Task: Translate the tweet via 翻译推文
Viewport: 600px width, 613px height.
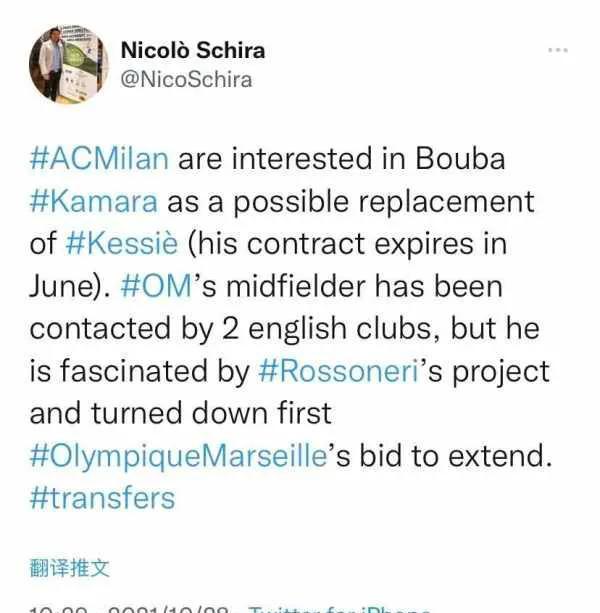Action: pos(70,568)
